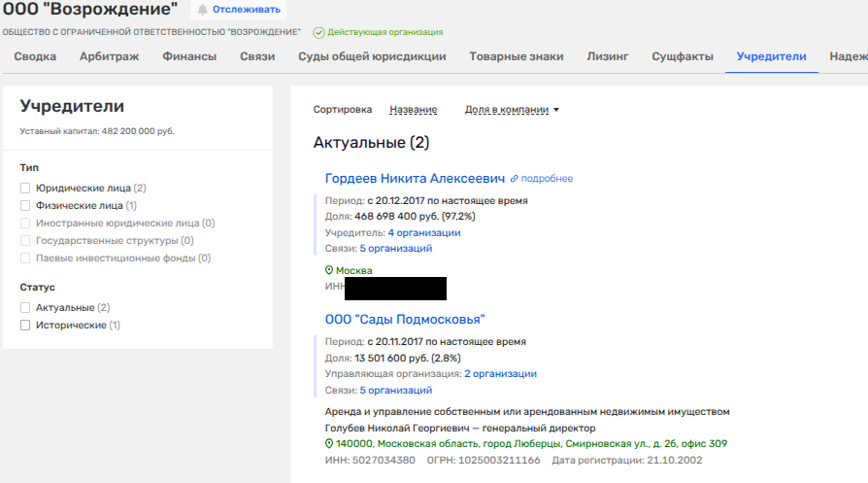
Task: Switch to the Арбитраж tab
Action: point(109,56)
